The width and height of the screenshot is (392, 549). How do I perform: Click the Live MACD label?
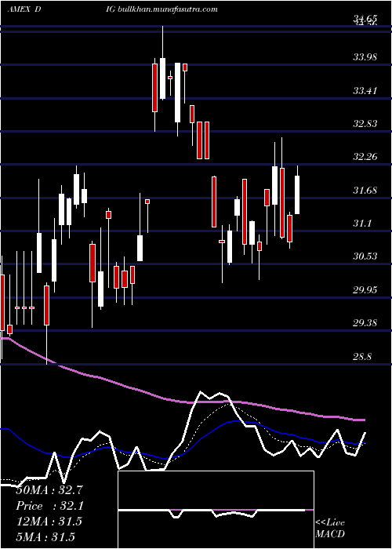tap(330, 528)
